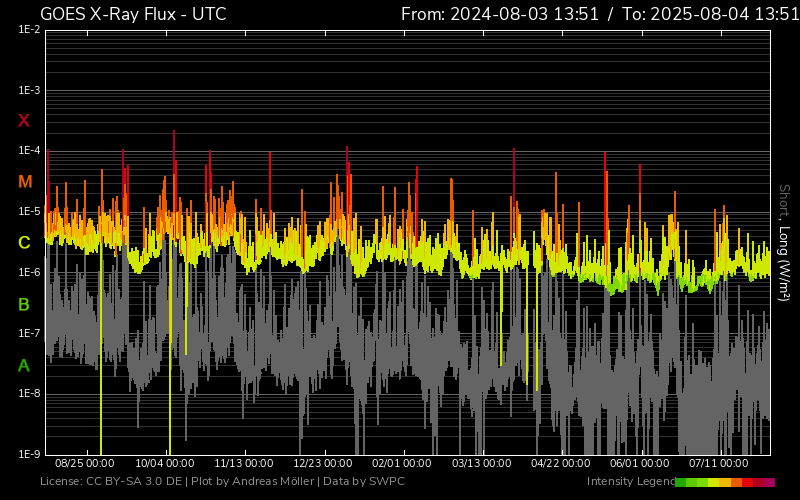The width and height of the screenshot is (800, 500).
Task: Click the 07/11 00:00 x-axis tick label
Action: tap(718, 464)
